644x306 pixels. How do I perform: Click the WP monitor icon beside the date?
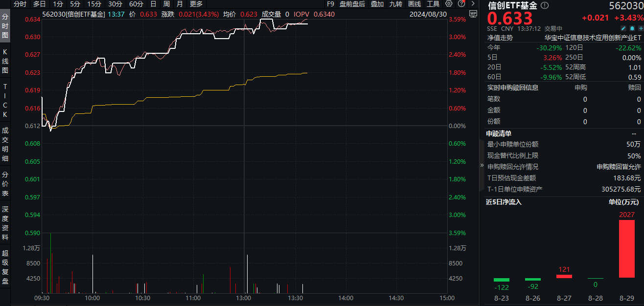(472, 14)
